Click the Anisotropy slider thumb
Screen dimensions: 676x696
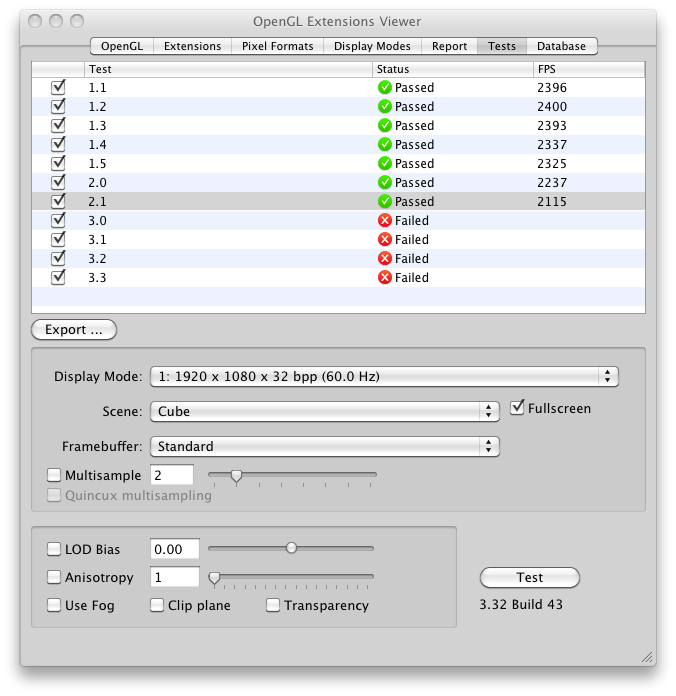pos(214,578)
